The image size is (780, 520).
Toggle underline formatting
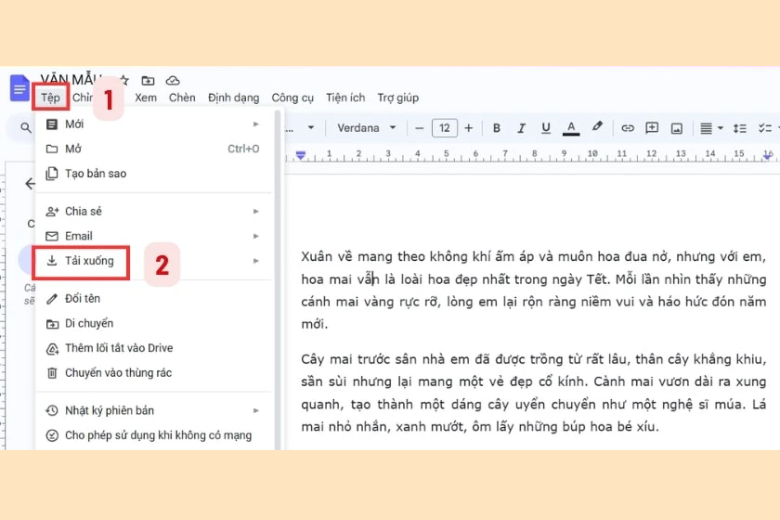pos(546,128)
